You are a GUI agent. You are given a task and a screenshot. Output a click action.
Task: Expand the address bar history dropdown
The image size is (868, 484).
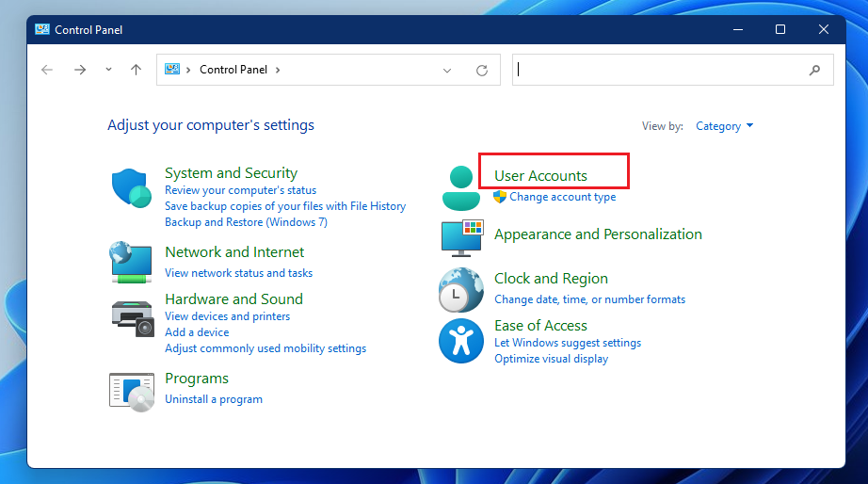click(447, 71)
